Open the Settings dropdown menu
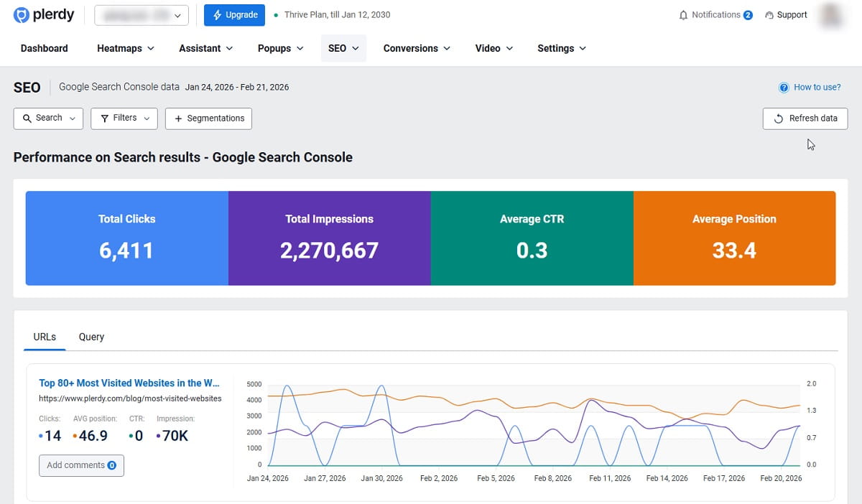This screenshot has width=862, height=504. [562, 48]
